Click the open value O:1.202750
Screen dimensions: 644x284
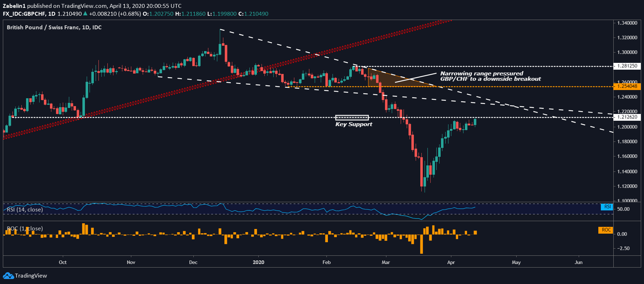pos(158,14)
